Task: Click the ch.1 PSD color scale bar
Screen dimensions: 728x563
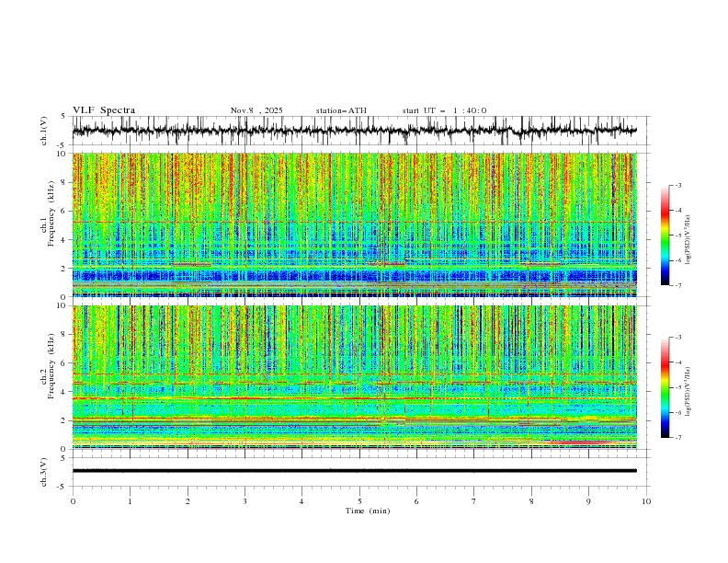Action: pos(665,236)
